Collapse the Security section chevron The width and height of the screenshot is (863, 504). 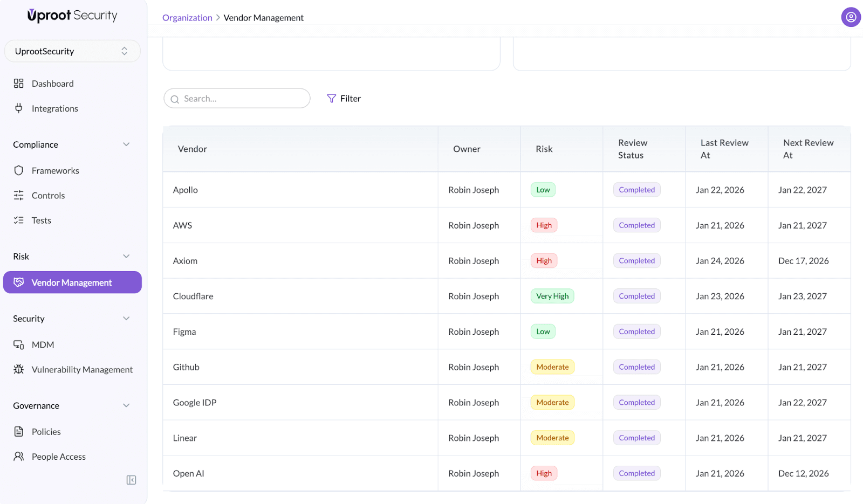(126, 319)
